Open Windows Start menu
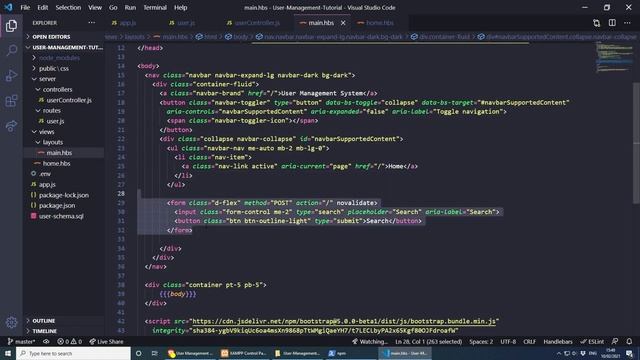Viewport: 640px width, 360px height. (8, 353)
